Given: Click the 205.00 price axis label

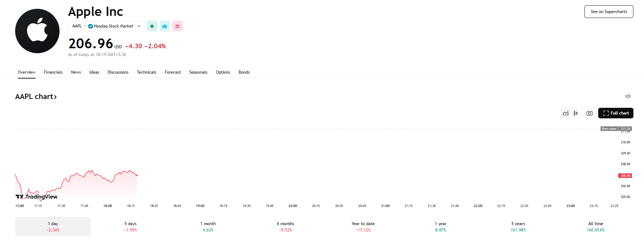Looking at the screenshot, I should tap(625, 197).
